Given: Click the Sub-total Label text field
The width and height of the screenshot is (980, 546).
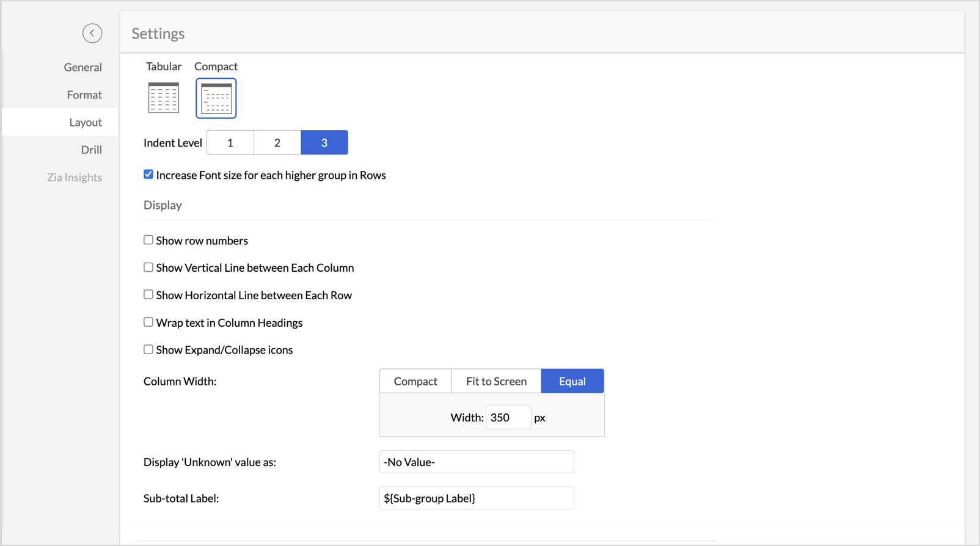Looking at the screenshot, I should (477, 498).
